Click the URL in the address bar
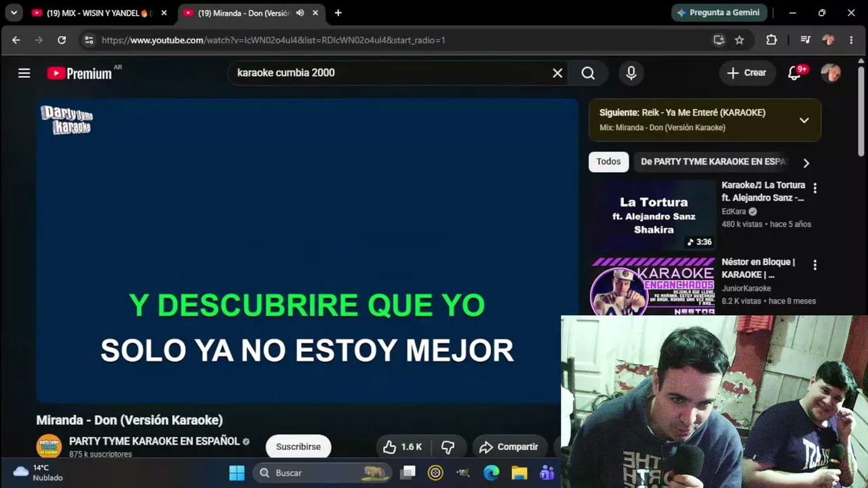 point(273,40)
